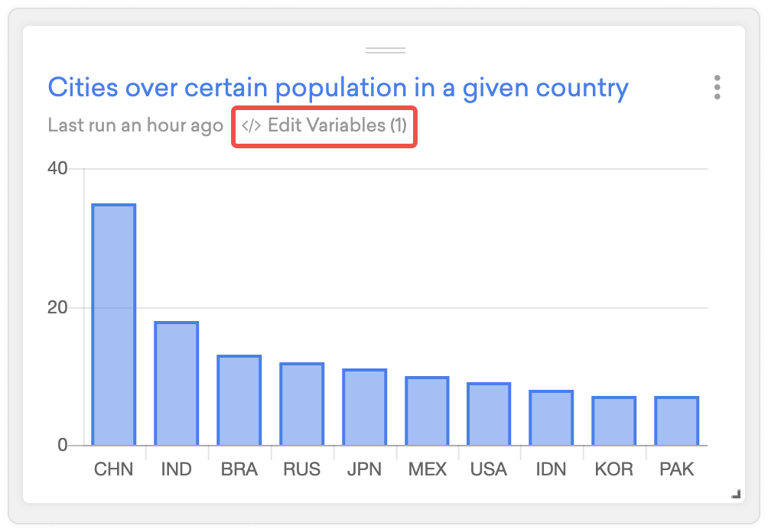Click the code brackets icon beside Edit Variables

[x=251, y=126]
